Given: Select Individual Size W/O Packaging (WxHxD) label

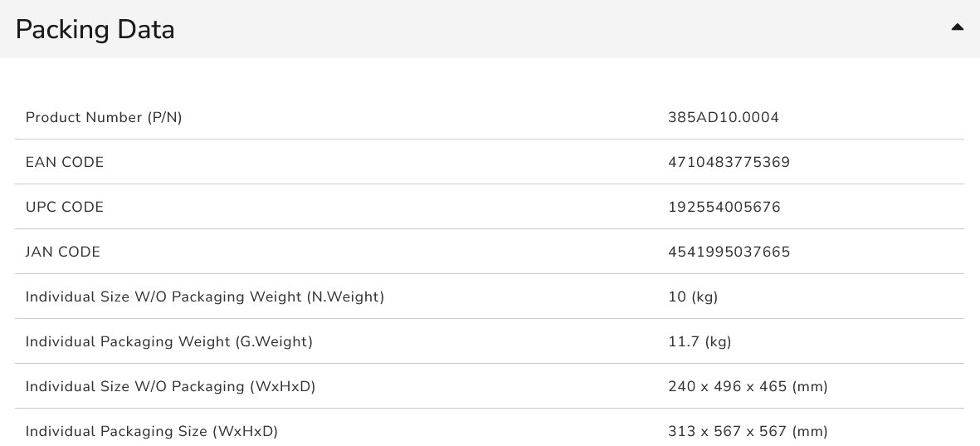Looking at the screenshot, I should [171, 387].
